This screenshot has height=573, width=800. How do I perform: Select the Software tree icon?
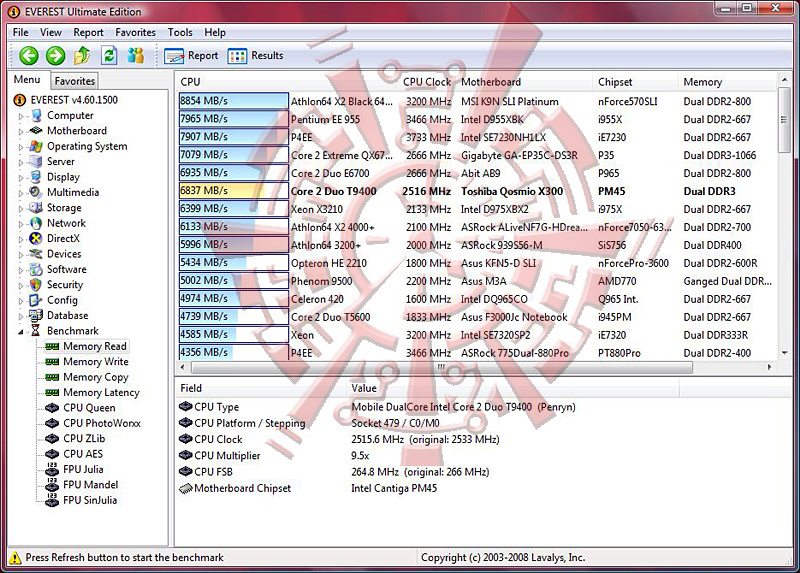[36, 269]
